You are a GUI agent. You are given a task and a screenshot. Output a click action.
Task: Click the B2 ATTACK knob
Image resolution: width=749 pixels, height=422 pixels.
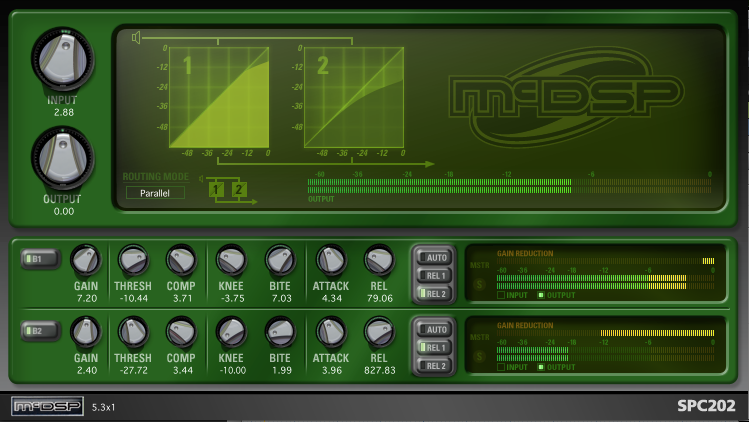point(331,332)
